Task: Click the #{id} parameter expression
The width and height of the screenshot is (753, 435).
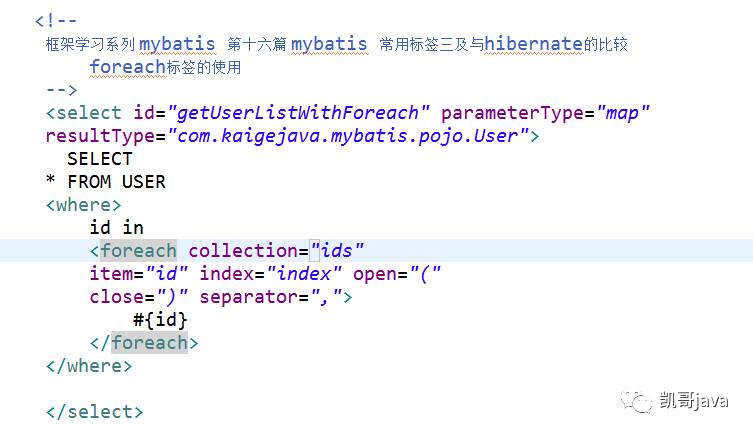Action: (160, 320)
